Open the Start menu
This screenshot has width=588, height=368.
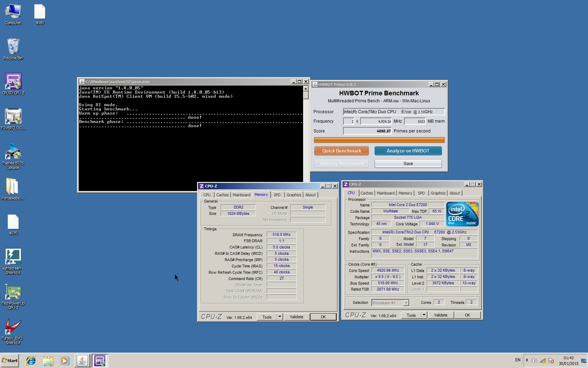[x=10, y=360]
